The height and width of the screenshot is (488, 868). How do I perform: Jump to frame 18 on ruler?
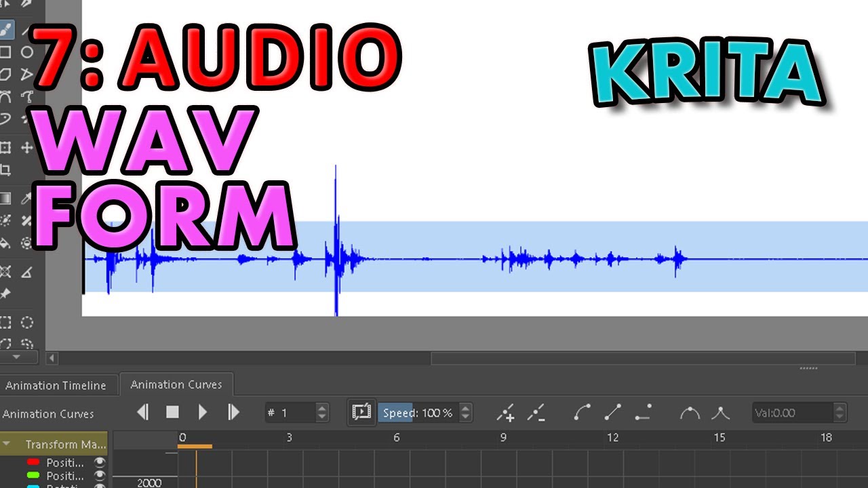pyautogui.click(x=826, y=437)
